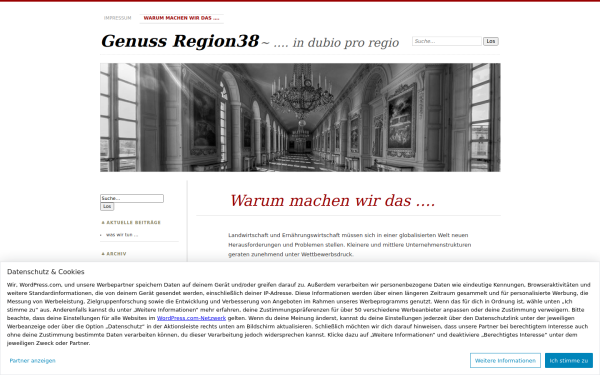The height and width of the screenshot is (375, 600).
Task: Accept cookies with 'Ich stimme zu'
Action: tap(569, 360)
